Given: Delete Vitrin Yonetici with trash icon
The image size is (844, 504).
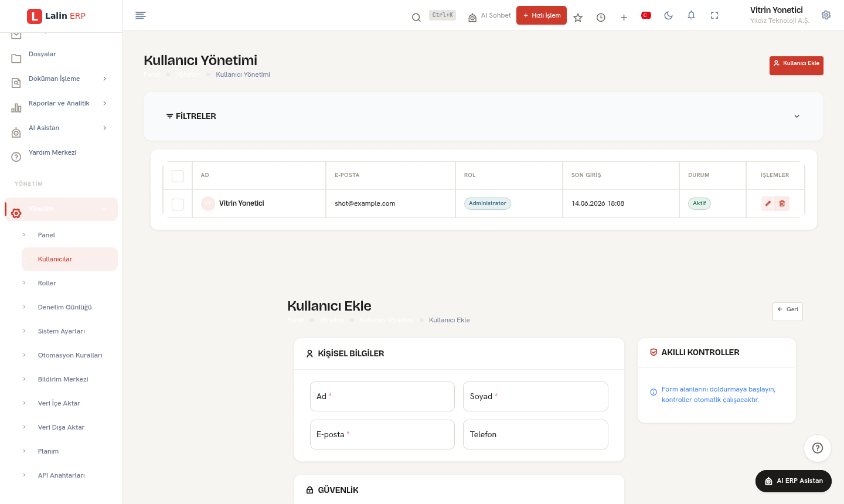Looking at the screenshot, I should tap(782, 203).
